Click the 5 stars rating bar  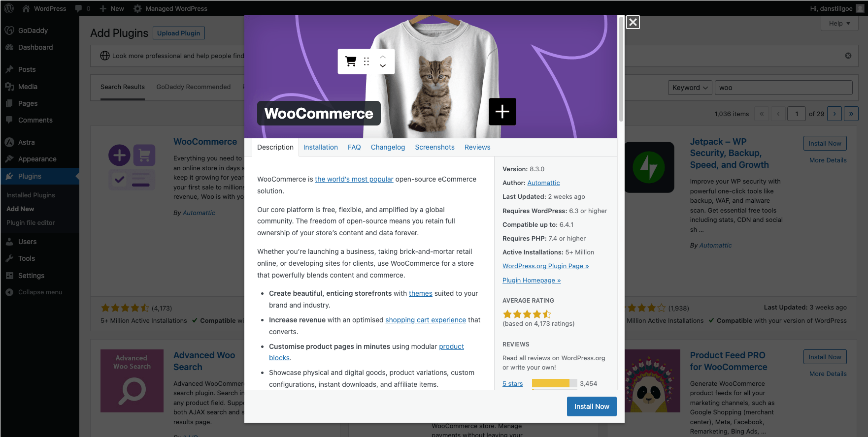tap(554, 383)
